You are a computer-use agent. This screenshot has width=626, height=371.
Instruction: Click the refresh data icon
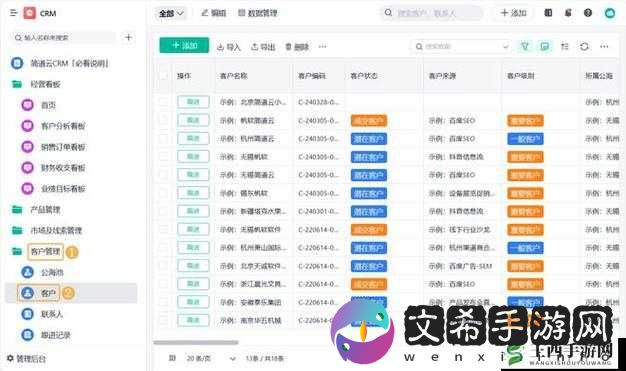pyautogui.click(x=584, y=46)
